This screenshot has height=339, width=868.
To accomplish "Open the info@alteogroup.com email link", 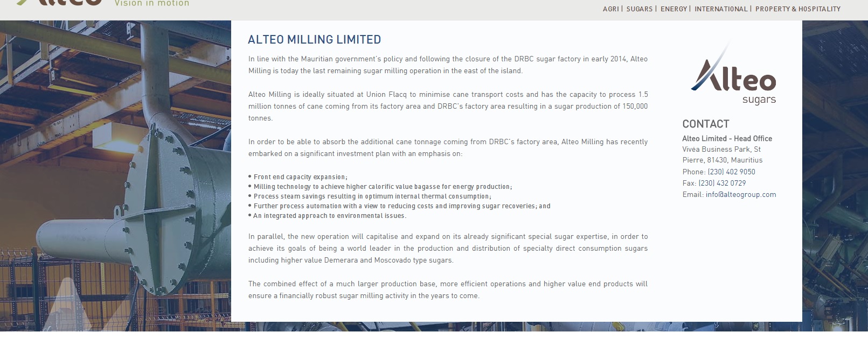I will (741, 195).
